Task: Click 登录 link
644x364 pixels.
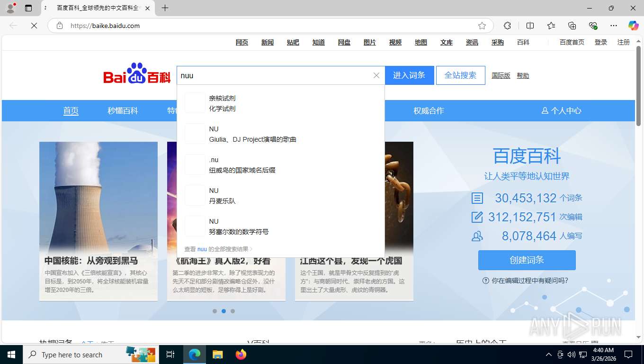Action: [x=601, y=42]
